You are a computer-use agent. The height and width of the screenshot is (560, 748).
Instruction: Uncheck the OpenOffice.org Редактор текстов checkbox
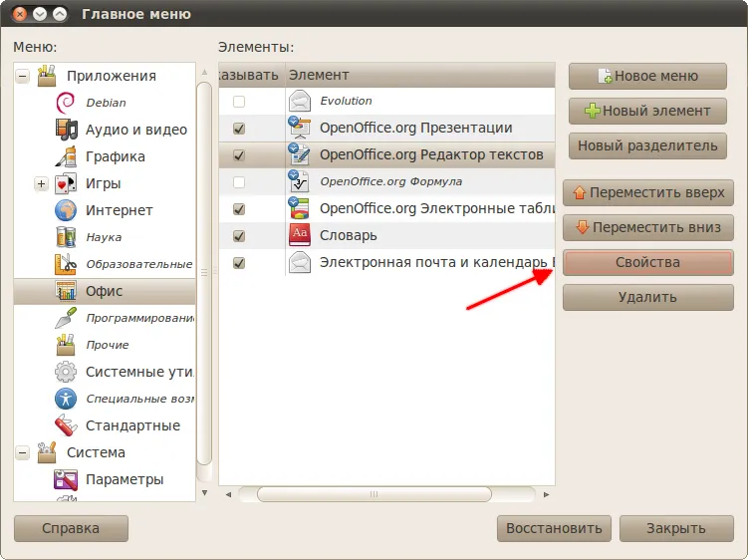tap(239, 155)
